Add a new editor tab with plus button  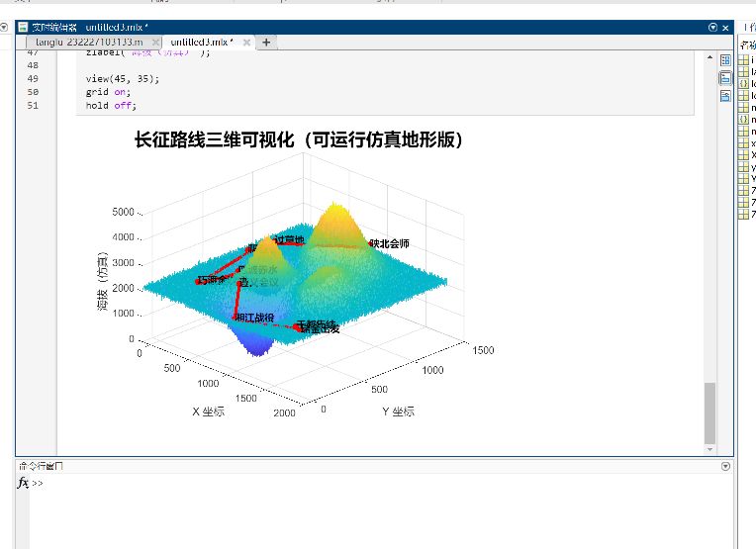pyautogui.click(x=266, y=43)
